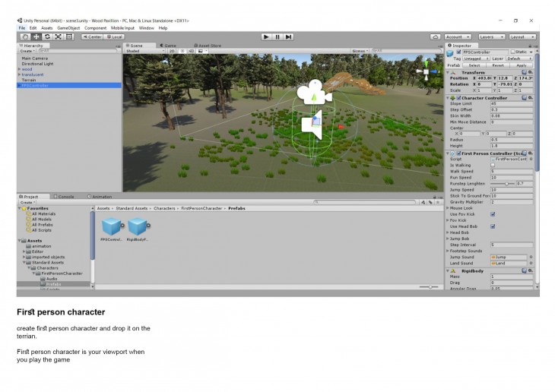555x392 pixels.
Task: Switch to the Game tab
Action: [x=169, y=46]
